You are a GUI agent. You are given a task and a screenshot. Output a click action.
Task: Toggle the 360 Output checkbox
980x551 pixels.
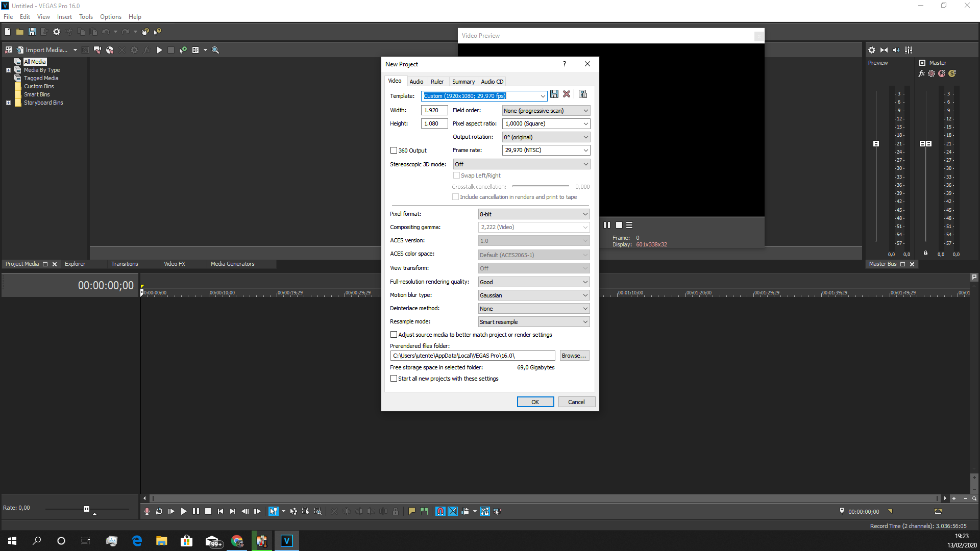pos(394,150)
